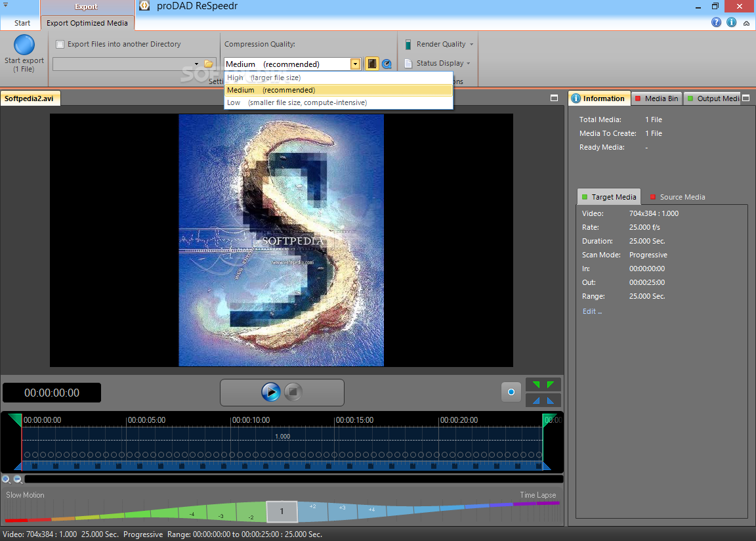Open help via the question mark icon
The width and height of the screenshot is (756, 541).
coord(717,22)
